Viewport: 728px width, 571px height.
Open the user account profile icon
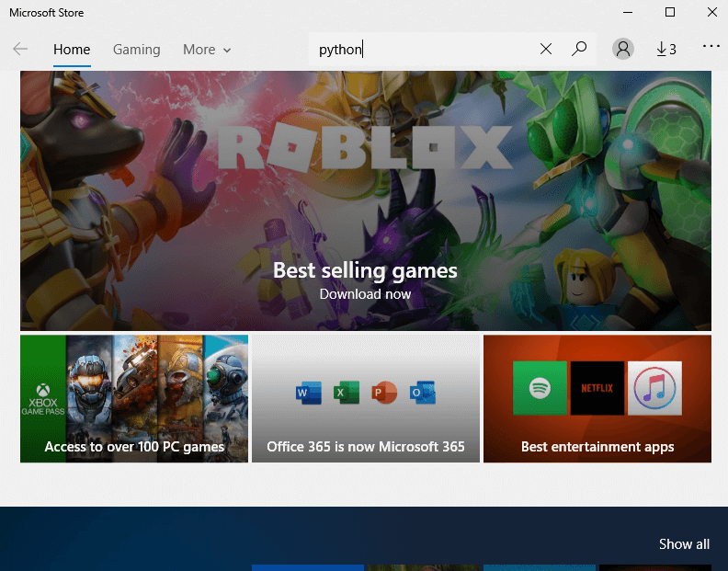[623, 49]
